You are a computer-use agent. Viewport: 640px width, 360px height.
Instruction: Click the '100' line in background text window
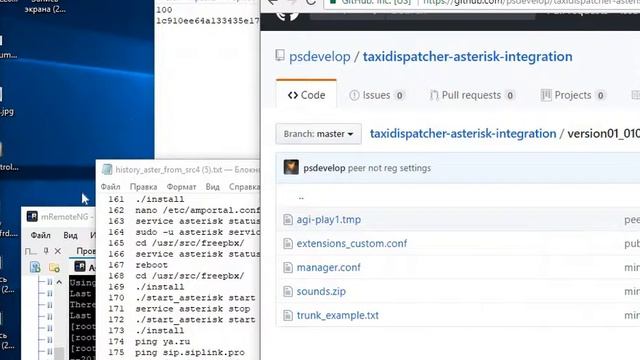[164, 10]
